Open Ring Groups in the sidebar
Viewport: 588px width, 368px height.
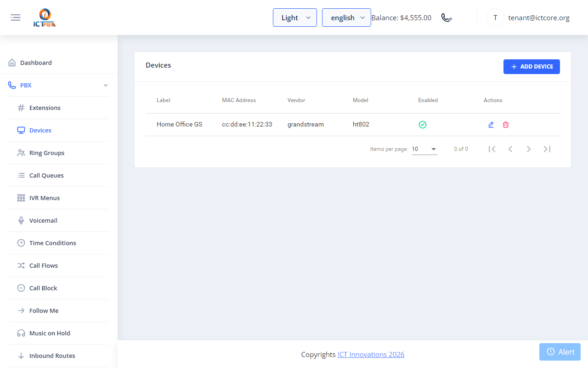click(x=59, y=153)
